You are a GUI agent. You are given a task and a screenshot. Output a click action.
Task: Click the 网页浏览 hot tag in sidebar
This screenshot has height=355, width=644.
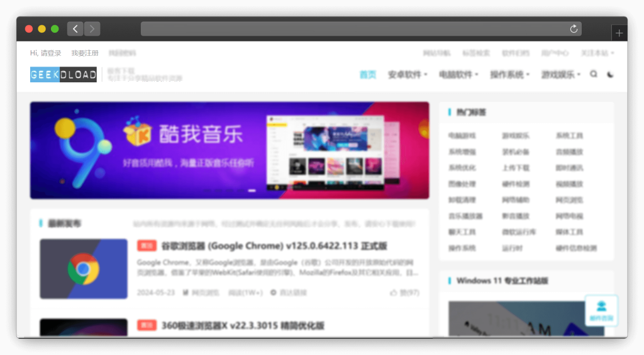pos(569,200)
